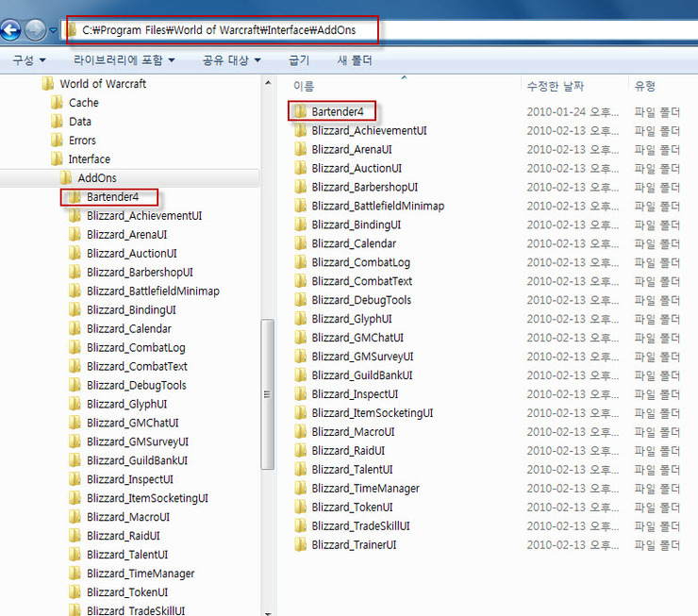
Task: Click Bartender4 folder icon in tree pane
Action: [75, 197]
